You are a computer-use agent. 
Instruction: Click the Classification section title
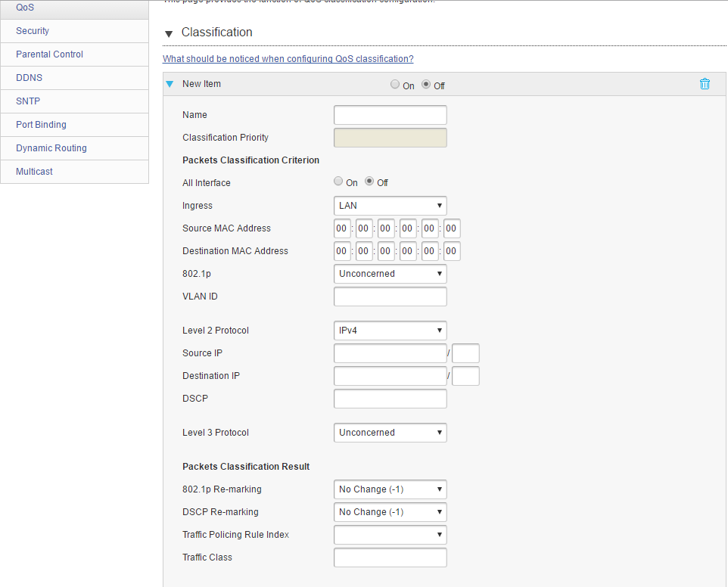click(217, 32)
